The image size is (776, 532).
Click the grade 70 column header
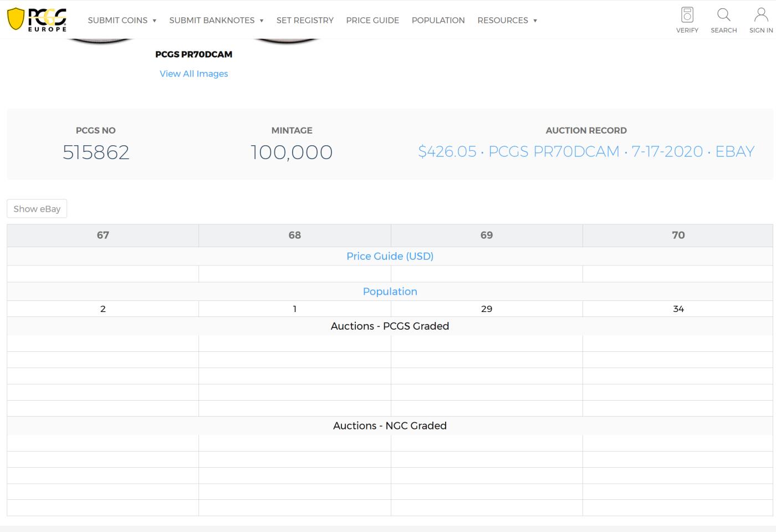coord(678,235)
